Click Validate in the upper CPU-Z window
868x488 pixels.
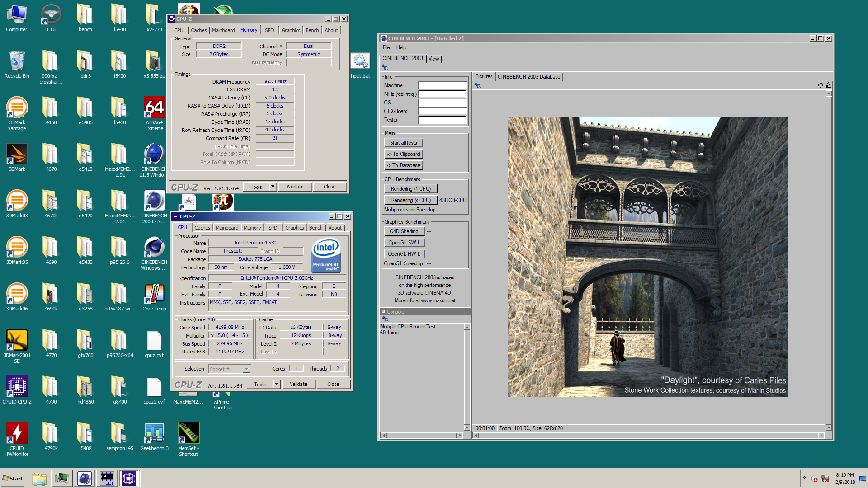[295, 187]
